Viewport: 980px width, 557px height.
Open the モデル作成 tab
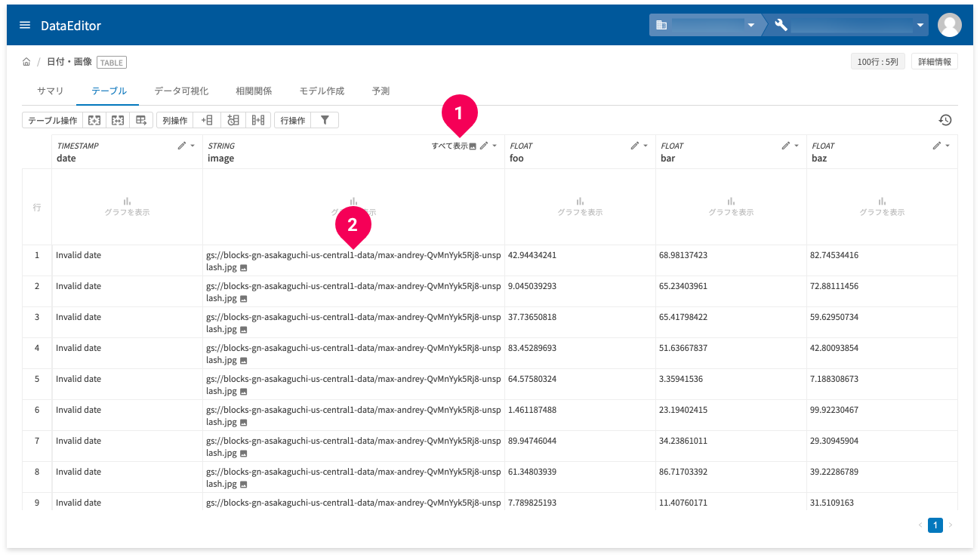tap(322, 91)
